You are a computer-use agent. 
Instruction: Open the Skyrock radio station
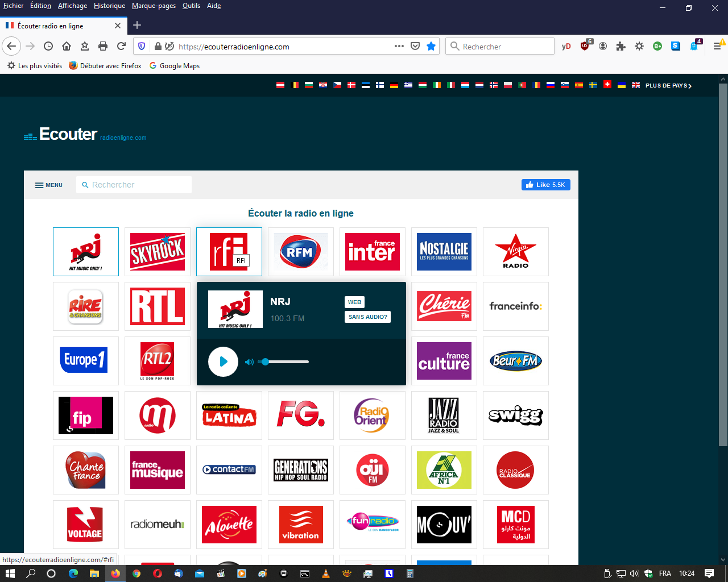[158, 252]
